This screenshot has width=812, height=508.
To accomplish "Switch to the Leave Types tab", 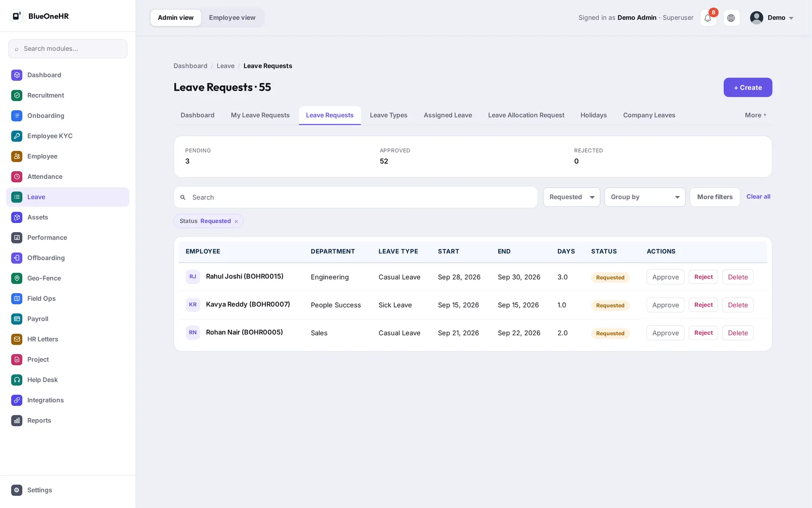I will pyautogui.click(x=389, y=115).
